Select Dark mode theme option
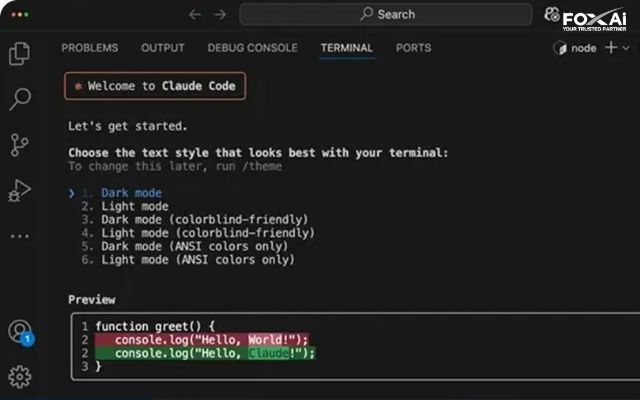Image resolution: width=640 pixels, height=400 pixels. click(x=131, y=193)
